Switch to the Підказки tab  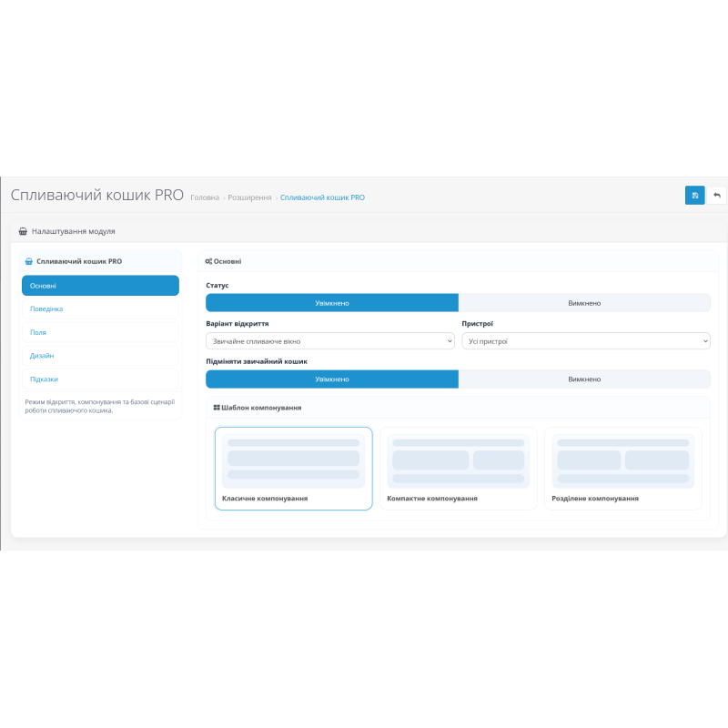point(100,379)
